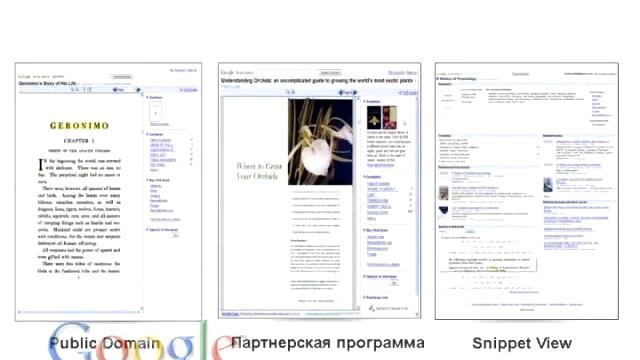640x360 pixels.
Task: Click next page arrow in Geronimo viewer
Action: [138, 90]
